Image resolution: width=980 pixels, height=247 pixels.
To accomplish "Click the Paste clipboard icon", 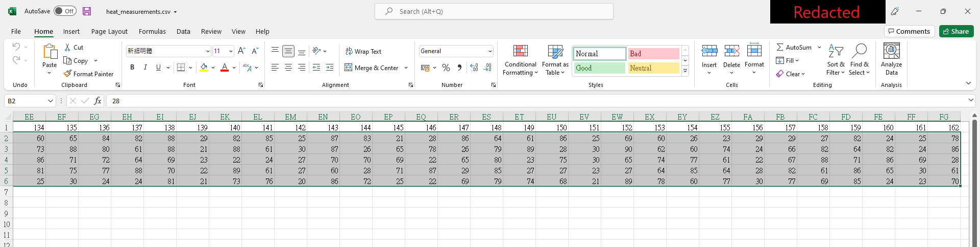I will tap(50, 52).
